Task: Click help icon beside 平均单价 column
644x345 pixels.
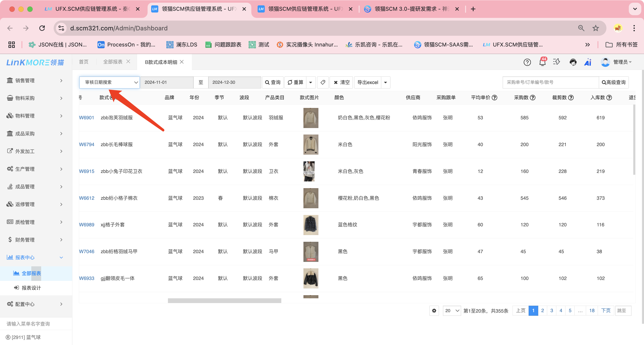Action: tap(494, 97)
